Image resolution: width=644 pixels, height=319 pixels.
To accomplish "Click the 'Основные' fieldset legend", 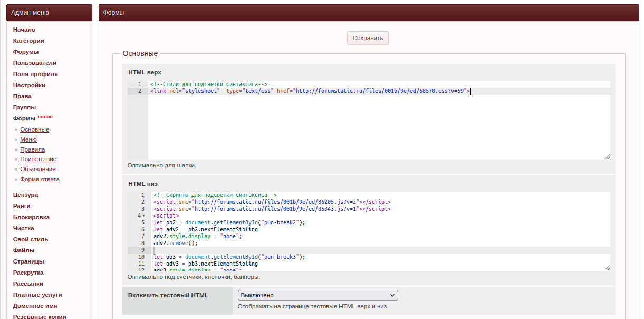I will [140, 53].
